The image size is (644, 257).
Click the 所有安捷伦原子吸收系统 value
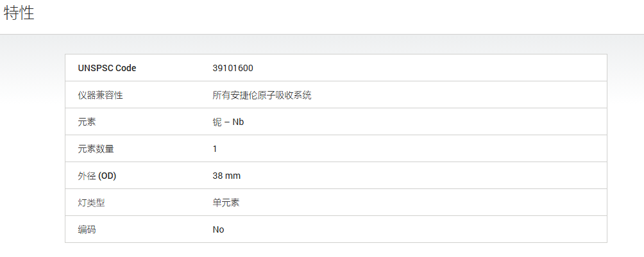[x=262, y=95]
